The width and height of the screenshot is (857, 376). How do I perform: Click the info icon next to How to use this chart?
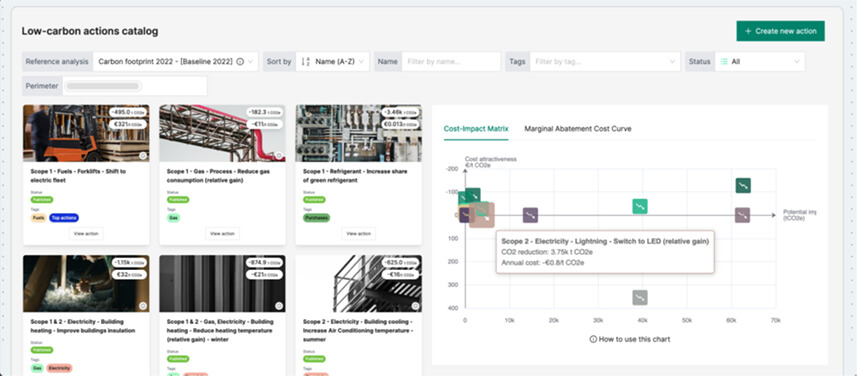click(593, 339)
